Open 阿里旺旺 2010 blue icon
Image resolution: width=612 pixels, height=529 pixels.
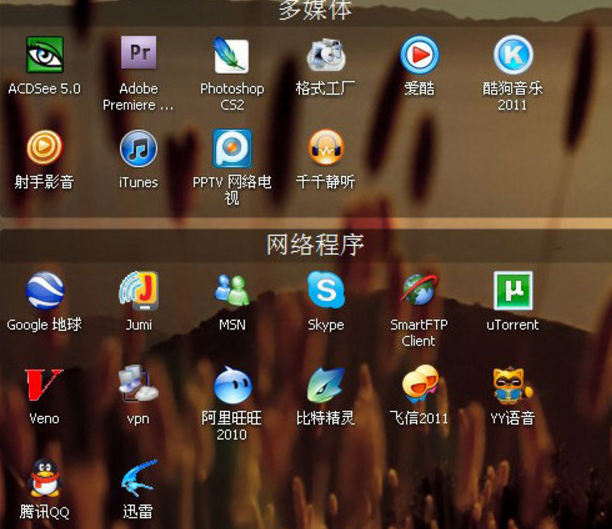(233, 385)
